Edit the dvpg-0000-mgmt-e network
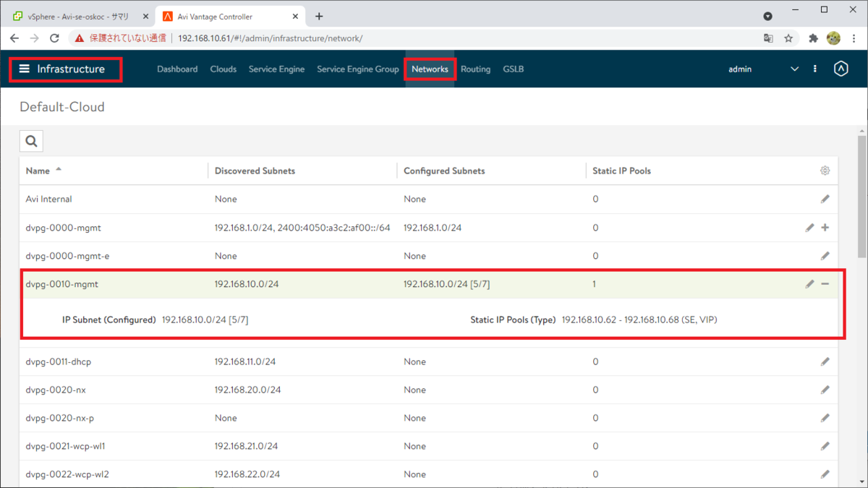The height and width of the screenshot is (488, 868). (x=825, y=256)
